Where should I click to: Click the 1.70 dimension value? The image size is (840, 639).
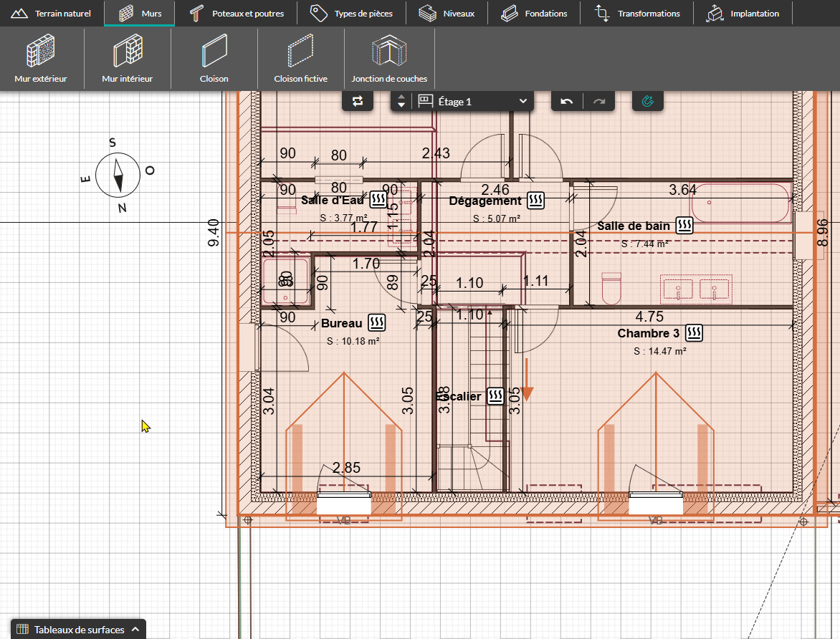366,264
